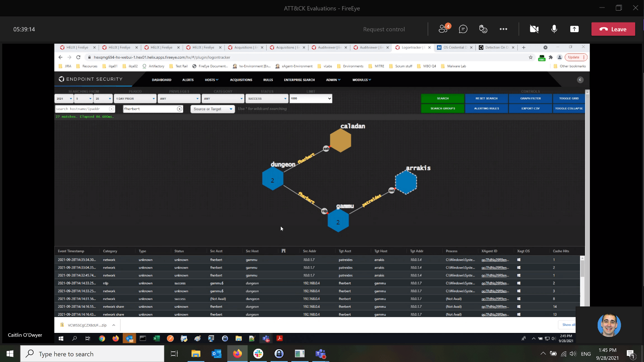
Task: Mute the microphone in the meeting
Action: tap(554, 29)
